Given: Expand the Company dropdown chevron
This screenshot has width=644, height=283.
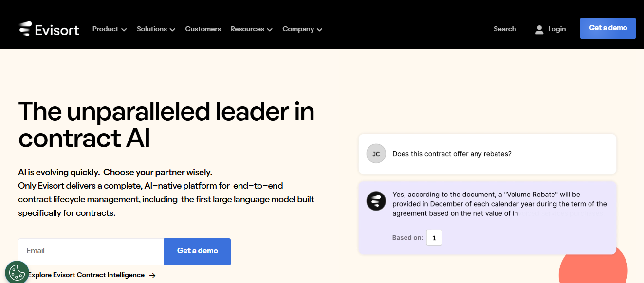Looking at the screenshot, I should click(319, 30).
